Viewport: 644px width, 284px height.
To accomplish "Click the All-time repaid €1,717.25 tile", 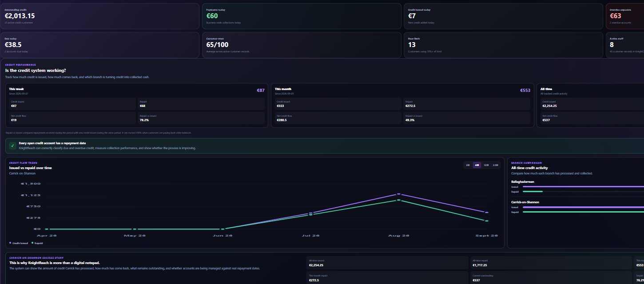I will (551, 263).
